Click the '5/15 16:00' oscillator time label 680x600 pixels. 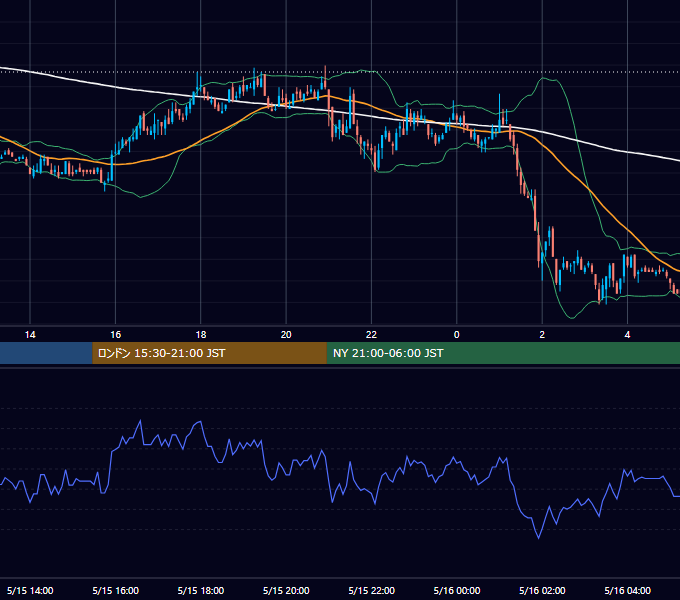tap(115, 591)
